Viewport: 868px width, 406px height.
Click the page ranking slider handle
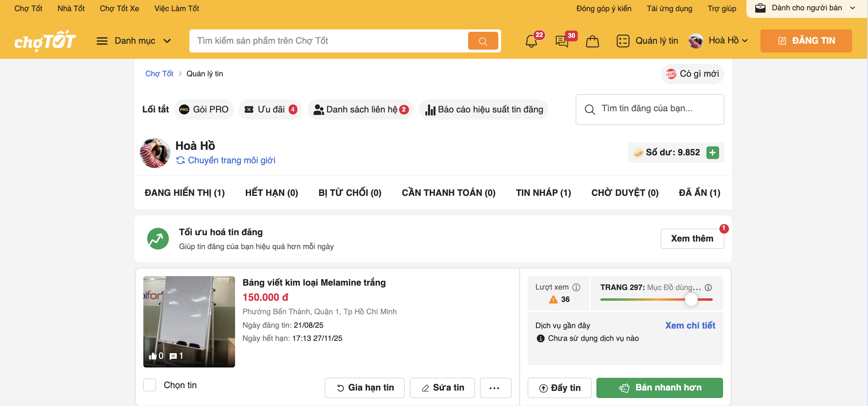[x=691, y=299]
